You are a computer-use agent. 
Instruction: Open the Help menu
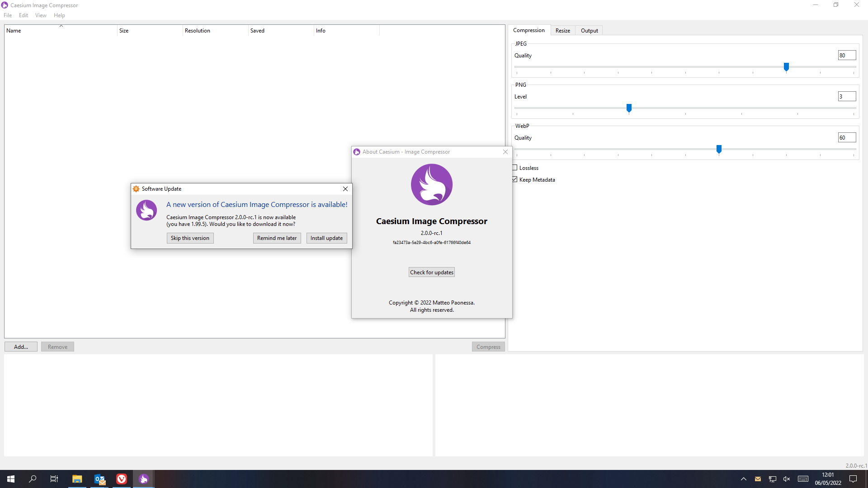(59, 15)
